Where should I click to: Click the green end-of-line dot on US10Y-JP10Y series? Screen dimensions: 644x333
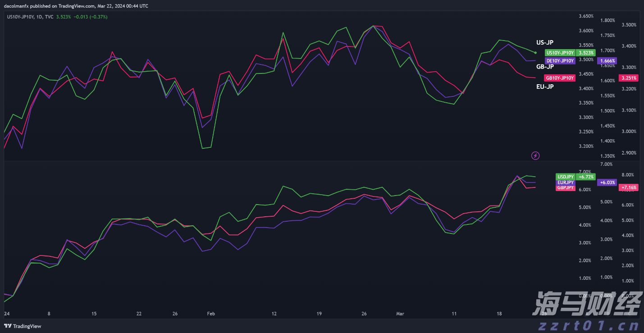pyautogui.click(x=535, y=52)
